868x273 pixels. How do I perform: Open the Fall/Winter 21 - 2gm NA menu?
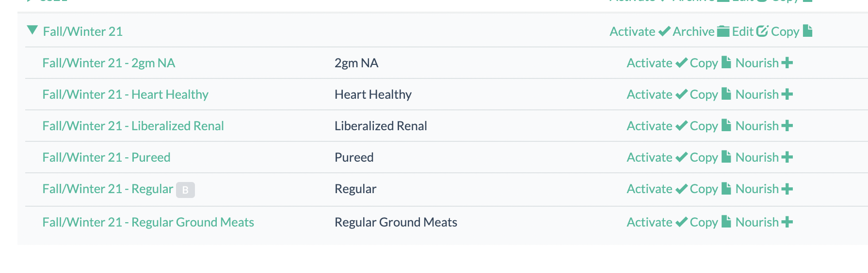coord(109,63)
